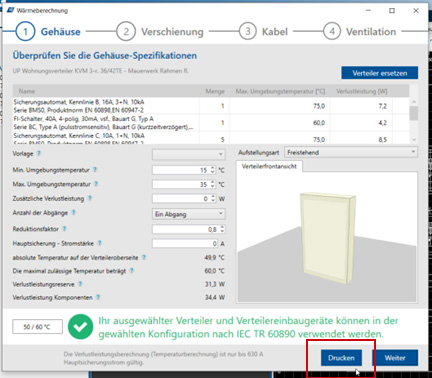
Task: Click the Menge column header
Action: point(215,91)
